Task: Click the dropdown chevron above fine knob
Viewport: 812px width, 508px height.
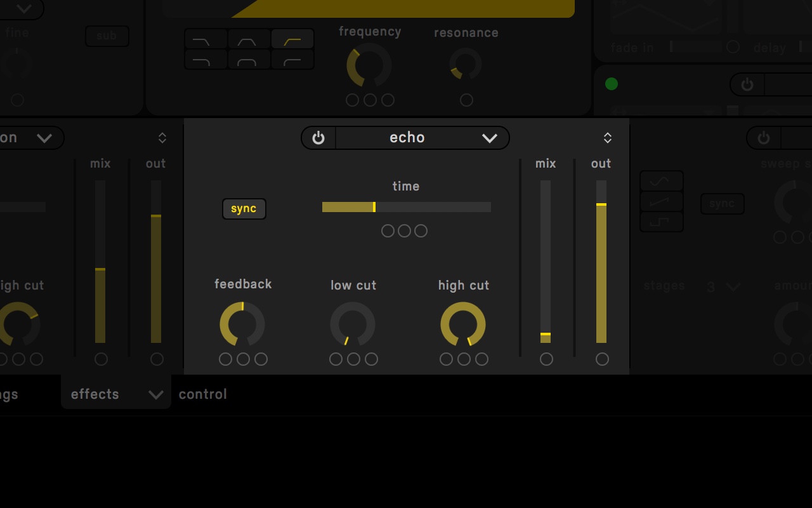Action: (24, 9)
